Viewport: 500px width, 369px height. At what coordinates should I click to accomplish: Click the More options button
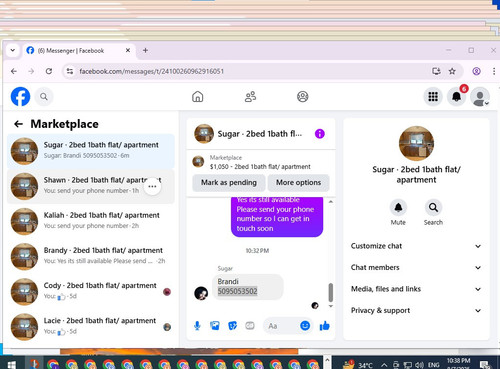(x=298, y=183)
